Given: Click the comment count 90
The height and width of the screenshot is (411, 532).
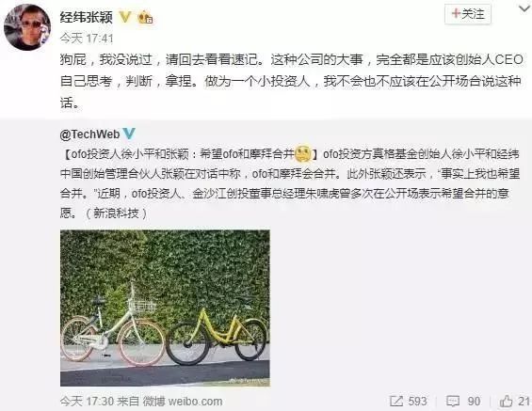Looking at the screenshot, I should tap(474, 402).
